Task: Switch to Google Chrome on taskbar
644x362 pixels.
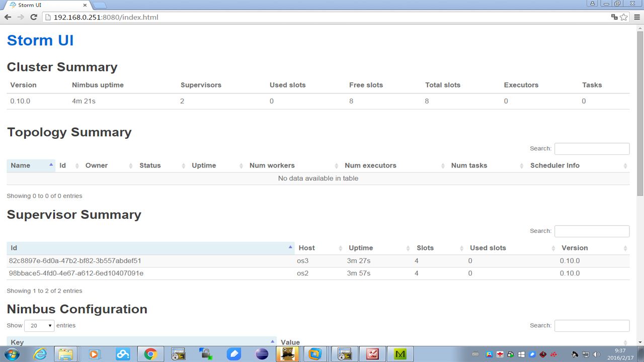Action: [x=150, y=354]
